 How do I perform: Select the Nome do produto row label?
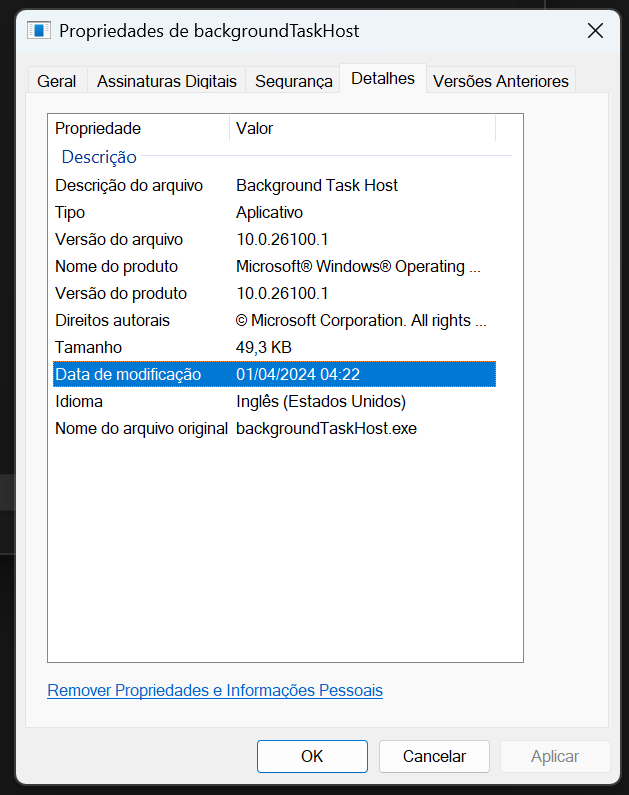pyautogui.click(x=116, y=266)
